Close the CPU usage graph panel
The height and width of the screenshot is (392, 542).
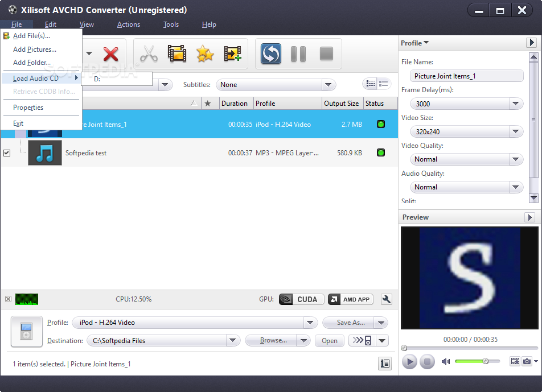[x=8, y=299]
